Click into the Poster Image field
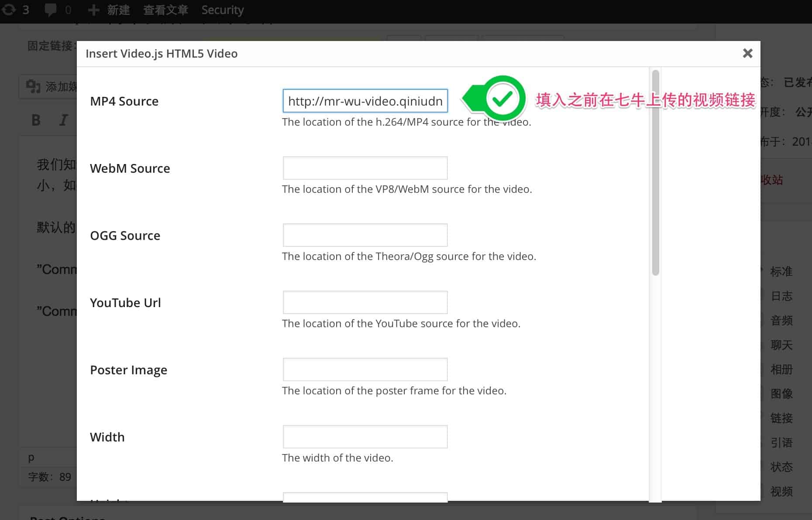The width and height of the screenshot is (812, 520). 365,369
